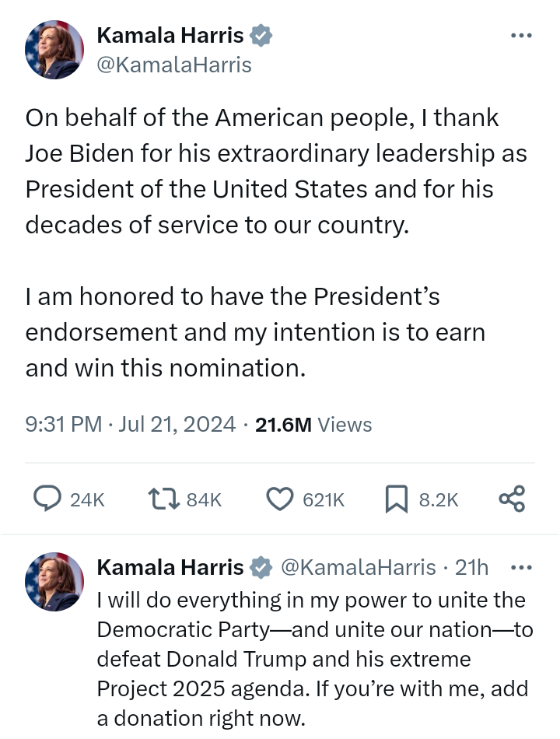The image size is (560, 739).
Task: Like the post with the heart icon
Action: pos(279,499)
